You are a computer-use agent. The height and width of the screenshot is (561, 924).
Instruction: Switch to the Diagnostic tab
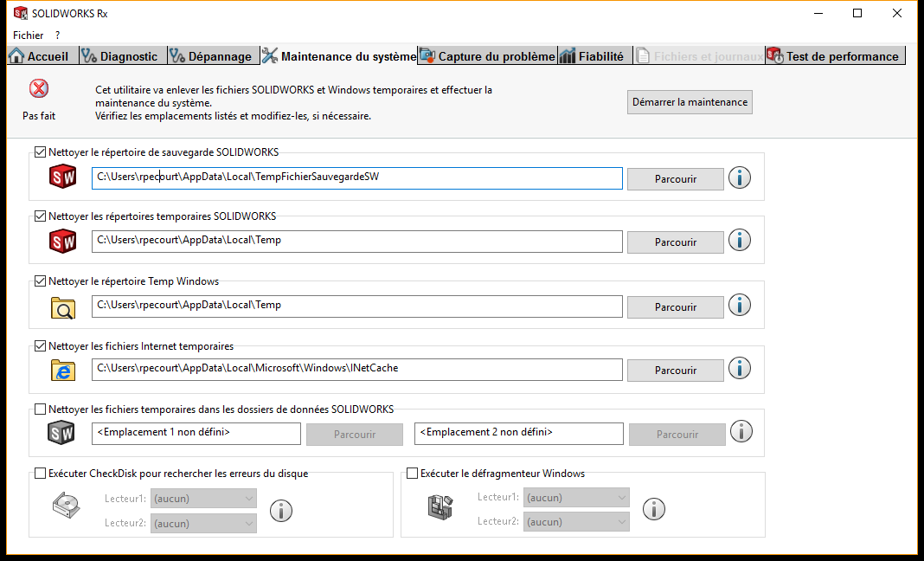point(120,56)
